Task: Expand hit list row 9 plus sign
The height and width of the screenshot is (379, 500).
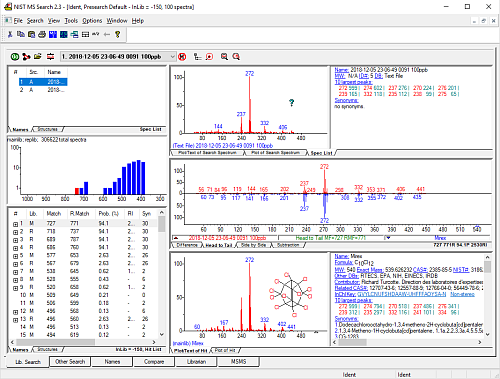Action: (15, 288)
